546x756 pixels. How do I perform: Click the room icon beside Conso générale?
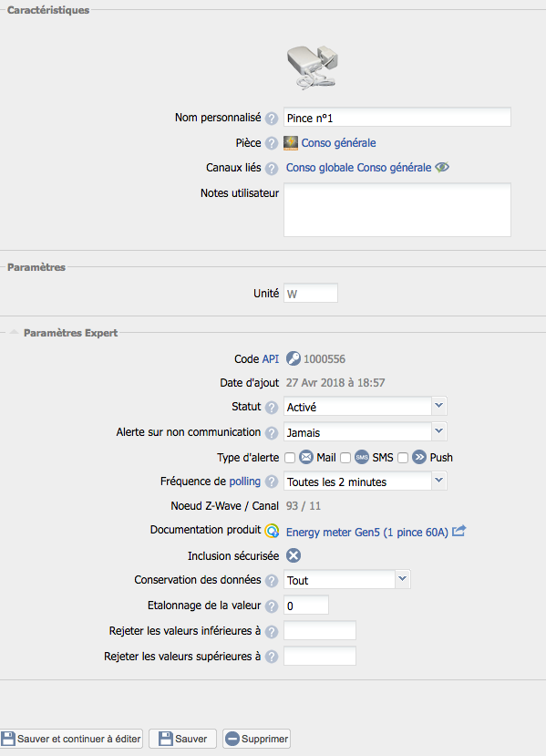point(291,142)
